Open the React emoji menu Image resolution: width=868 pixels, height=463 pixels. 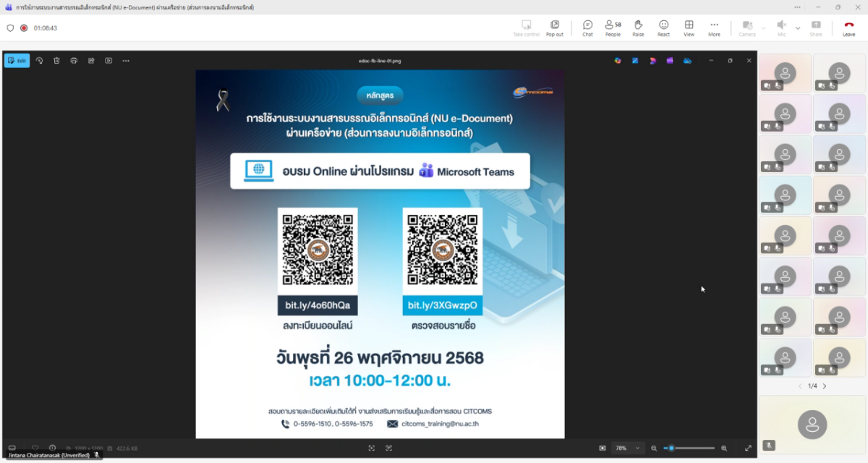(x=663, y=27)
